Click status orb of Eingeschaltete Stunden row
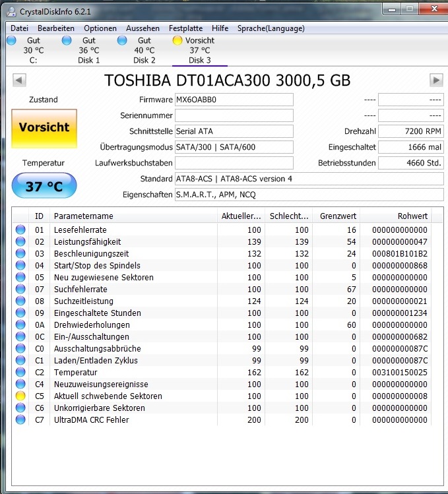The width and height of the screenshot is (448, 494). click(20, 313)
